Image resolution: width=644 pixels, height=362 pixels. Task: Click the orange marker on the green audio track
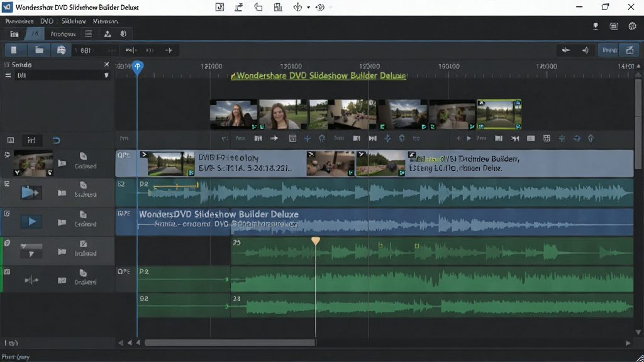[x=316, y=241]
